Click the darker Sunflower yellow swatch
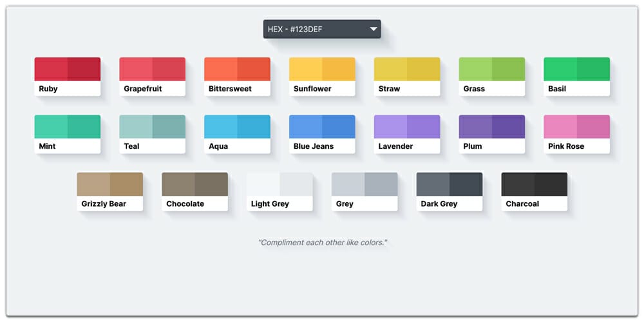The image size is (644, 322). pyautogui.click(x=339, y=69)
